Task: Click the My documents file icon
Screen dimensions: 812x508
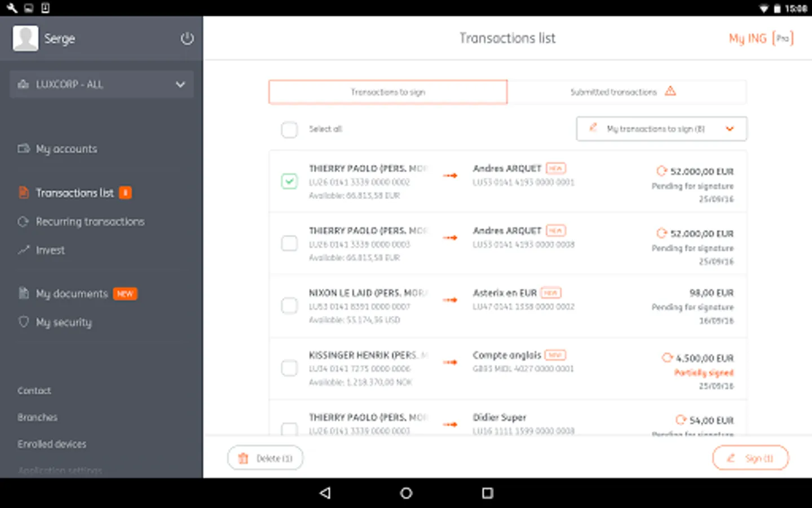Action: point(23,293)
